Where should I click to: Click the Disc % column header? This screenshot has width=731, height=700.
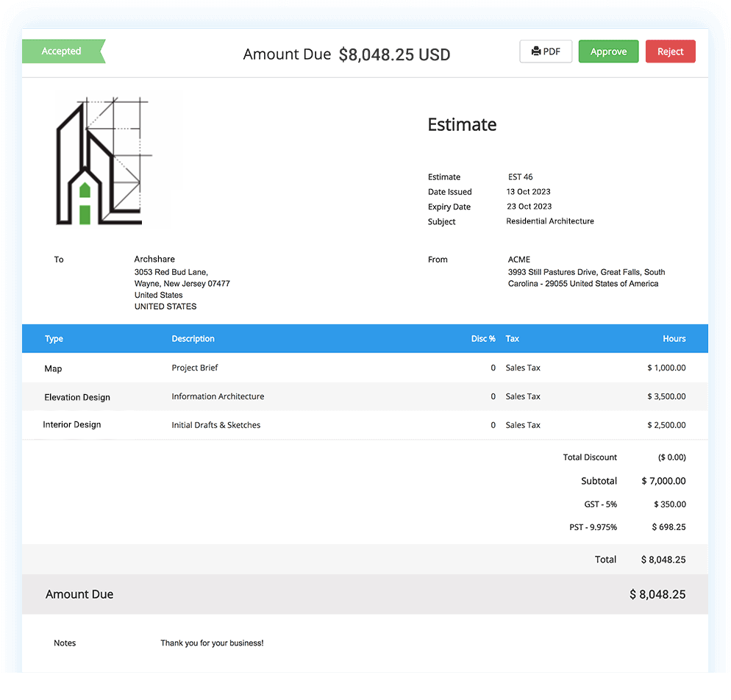(483, 339)
